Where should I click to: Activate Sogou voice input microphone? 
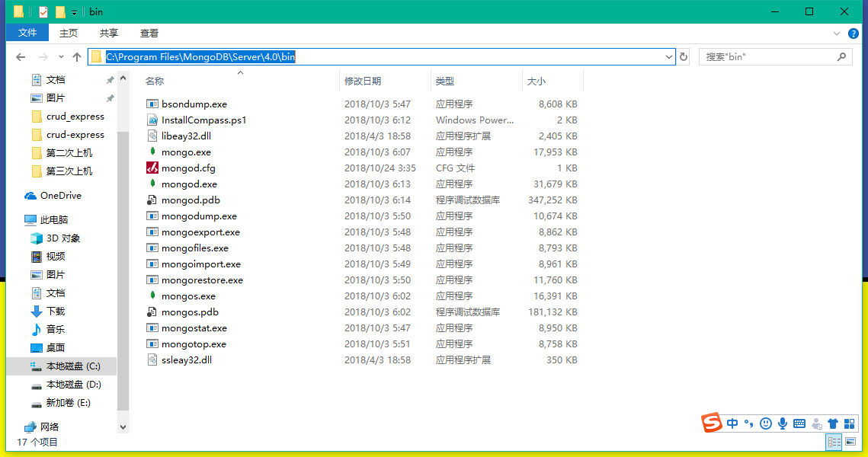click(782, 423)
